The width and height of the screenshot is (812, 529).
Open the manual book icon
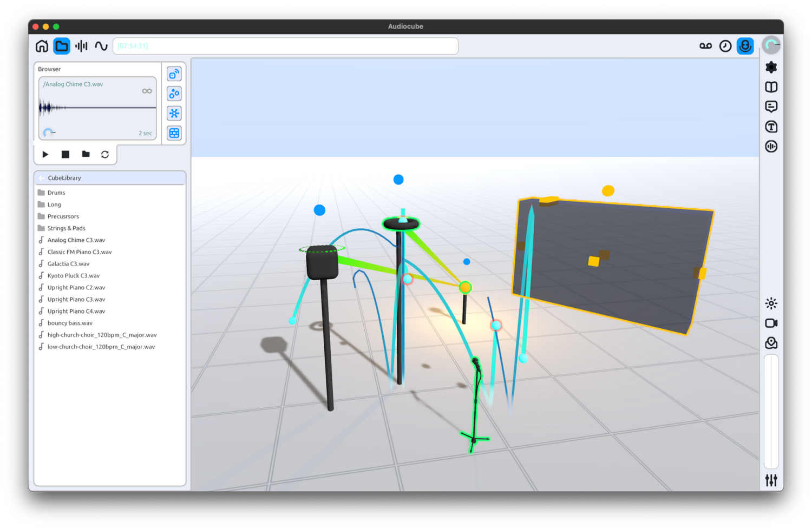point(771,87)
